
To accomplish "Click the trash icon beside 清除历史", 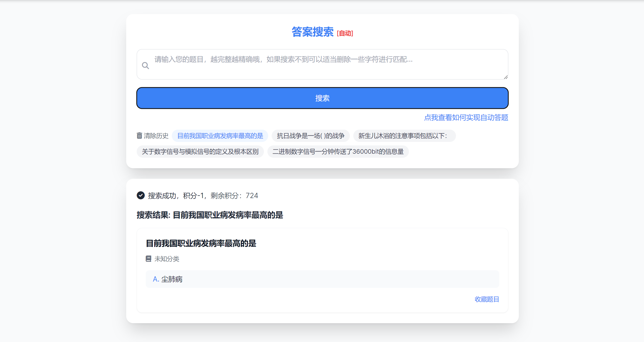I will point(139,136).
